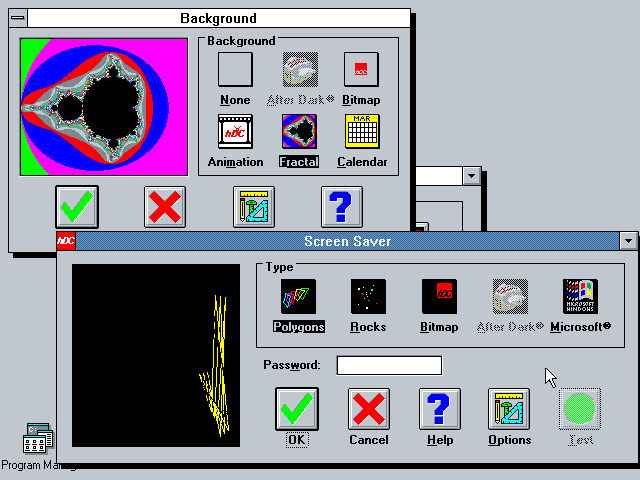The width and height of the screenshot is (640, 480).
Task: Click the polygons screen saver preview
Action: click(156, 356)
